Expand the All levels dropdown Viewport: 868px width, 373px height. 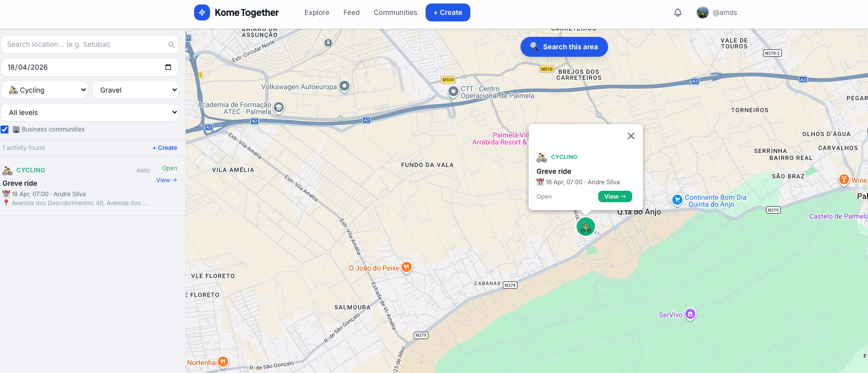[90, 113]
